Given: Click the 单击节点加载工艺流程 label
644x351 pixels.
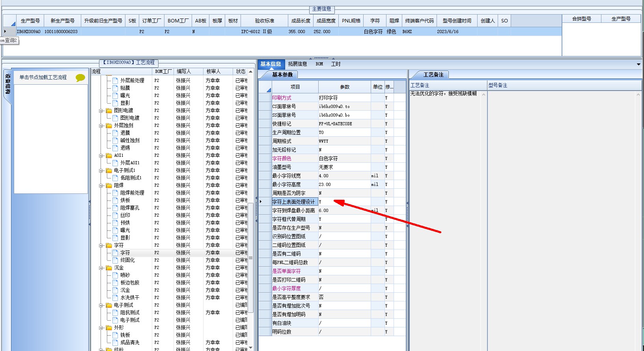Looking at the screenshot, I should click(x=43, y=77).
